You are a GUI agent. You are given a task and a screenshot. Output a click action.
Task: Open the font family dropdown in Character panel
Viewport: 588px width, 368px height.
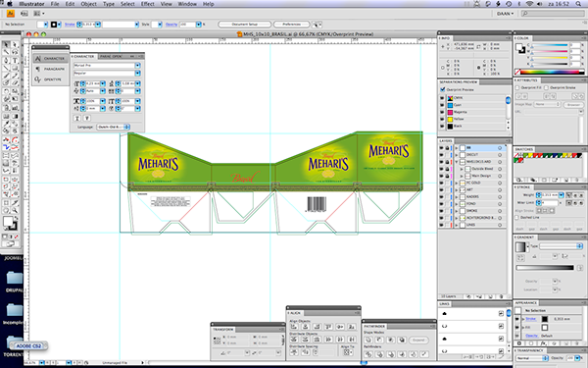137,66
